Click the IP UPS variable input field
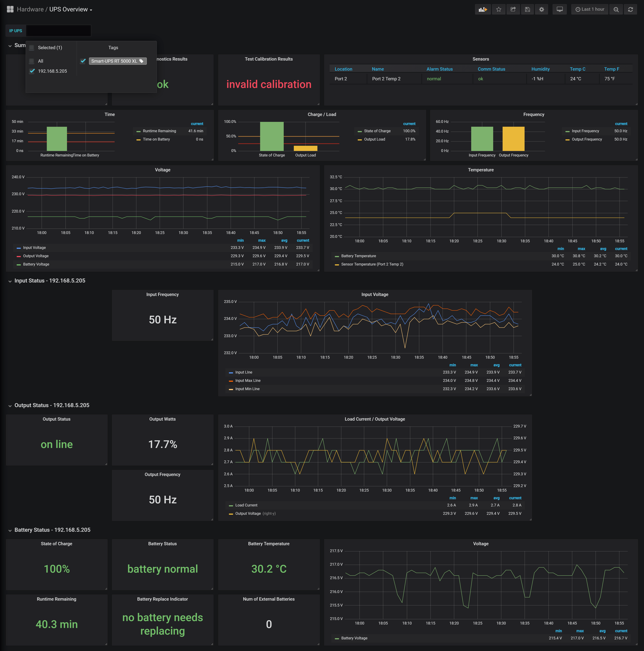644x651 pixels. [x=58, y=31]
